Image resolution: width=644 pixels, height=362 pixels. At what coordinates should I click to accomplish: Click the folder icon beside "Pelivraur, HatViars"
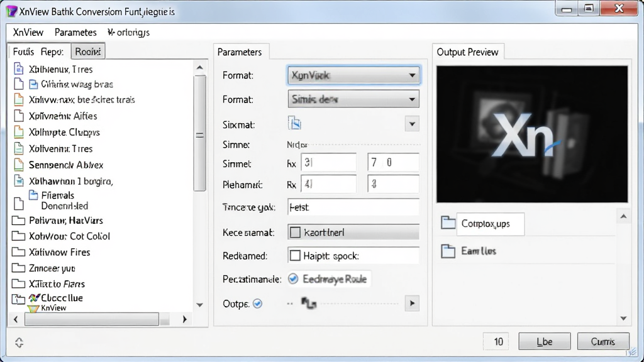(18, 221)
